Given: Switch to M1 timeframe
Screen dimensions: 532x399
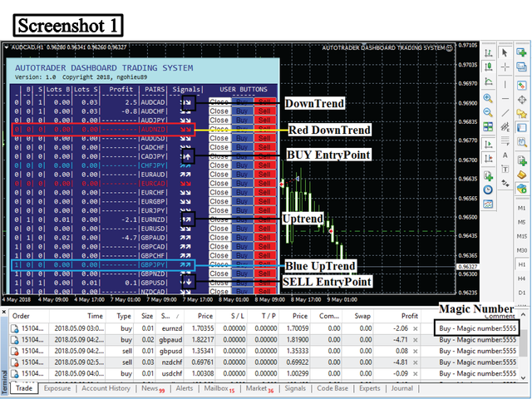Looking at the screenshot, I should click(x=521, y=208).
